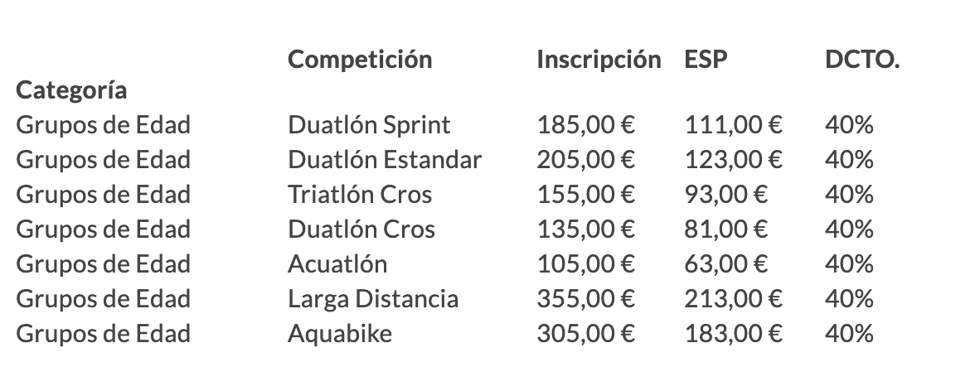Click the 63,00 € ESP price
This screenshot has height=391, width=980.
pyautogui.click(x=726, y=264)
